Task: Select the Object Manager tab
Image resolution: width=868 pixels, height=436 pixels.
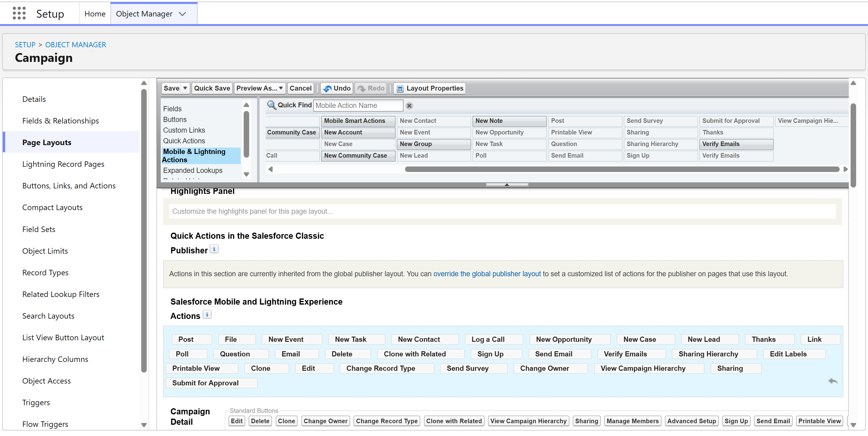Action: pyautogui.click(x=144, y=14)
